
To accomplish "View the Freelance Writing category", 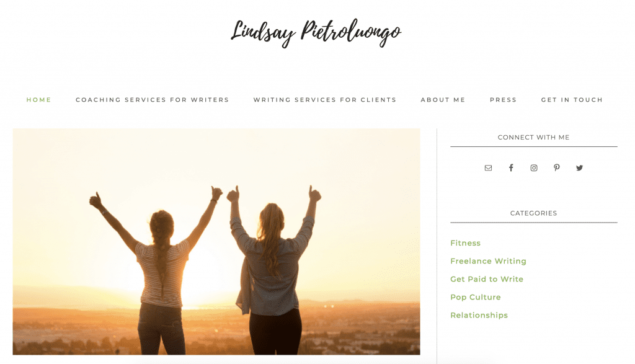I will (489, 261).
